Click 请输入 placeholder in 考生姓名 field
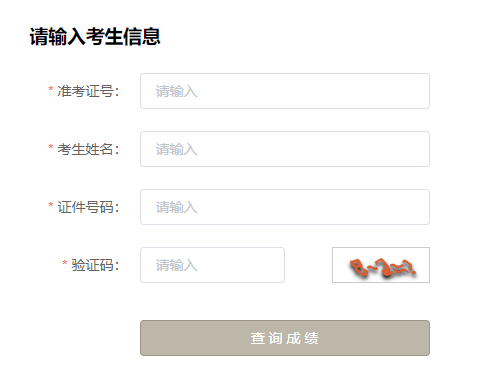This screenshot has width=493, height=377. tap(177, 149)
